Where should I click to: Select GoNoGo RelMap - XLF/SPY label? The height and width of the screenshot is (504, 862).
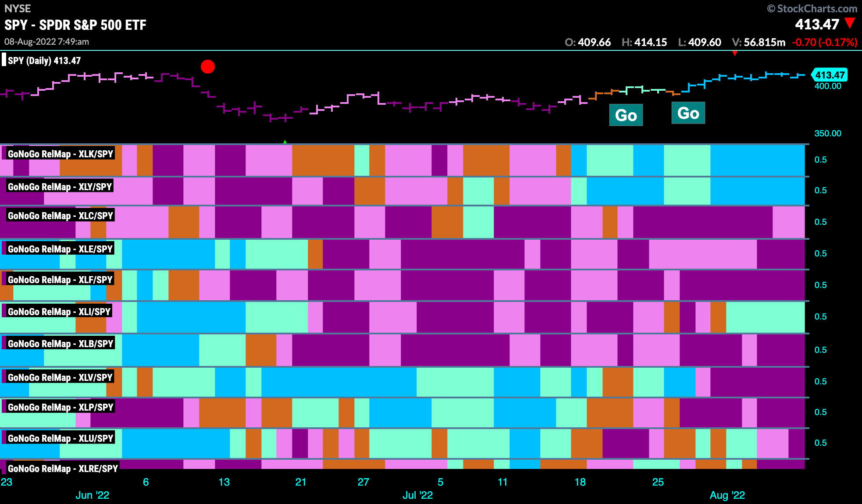point(61,280)
